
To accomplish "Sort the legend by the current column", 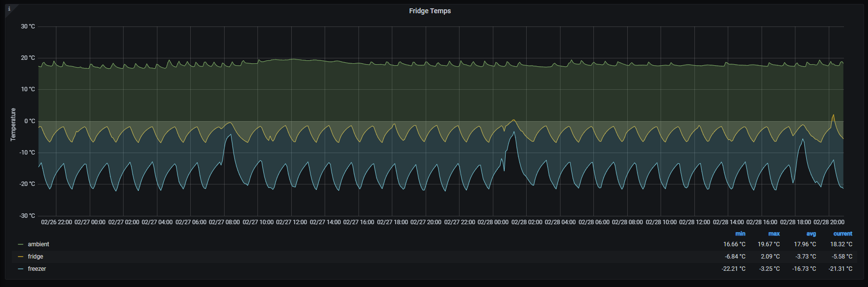I will [842, 234].
